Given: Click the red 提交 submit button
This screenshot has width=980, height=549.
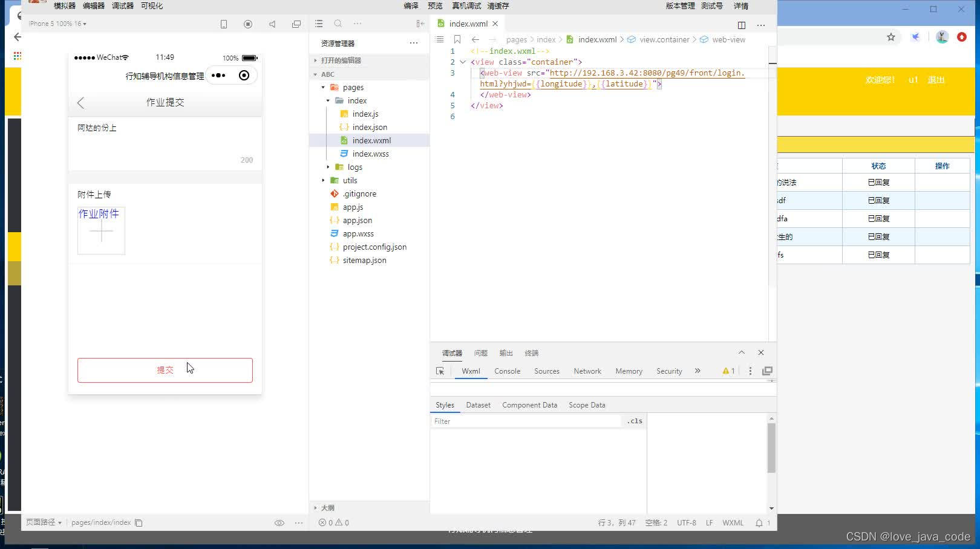Looking at the screenshot, I should [x=165, y=370].
